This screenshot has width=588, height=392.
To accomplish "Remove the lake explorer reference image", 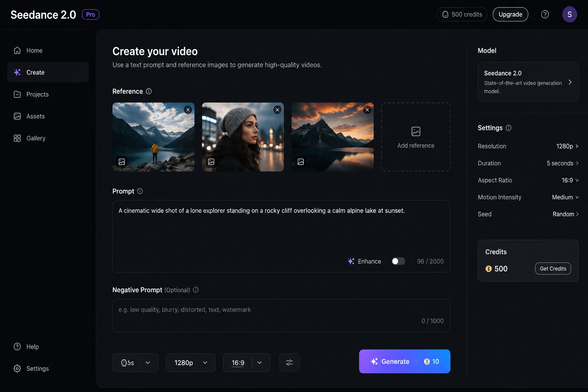I will click(188, 110).
